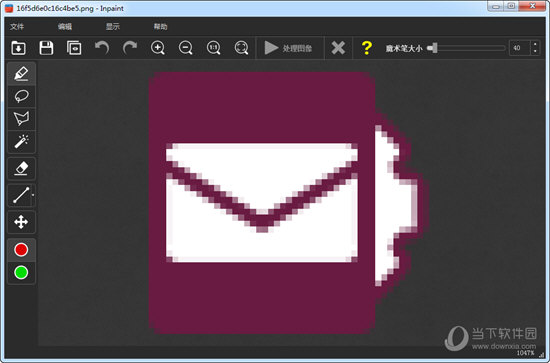Choose the red mask color

point(21,250)
